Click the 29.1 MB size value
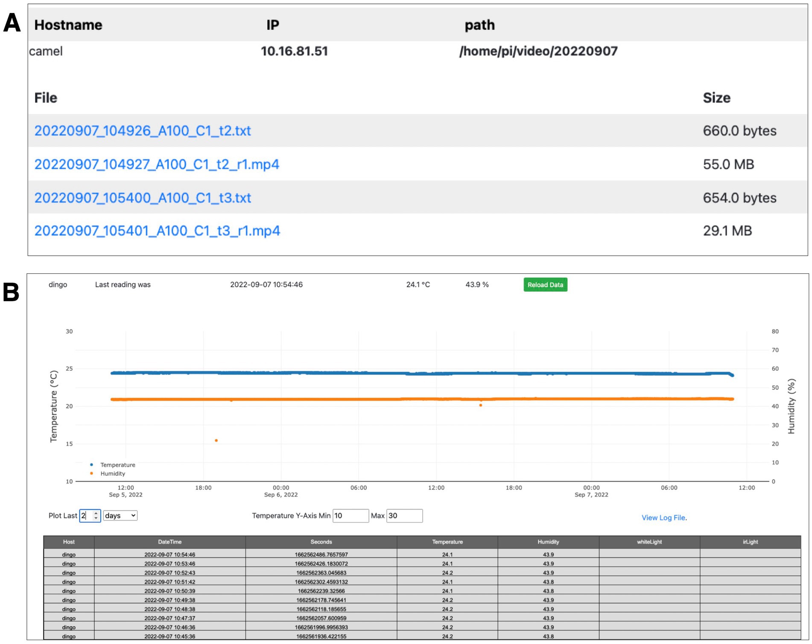 click(x=727, y=231)
